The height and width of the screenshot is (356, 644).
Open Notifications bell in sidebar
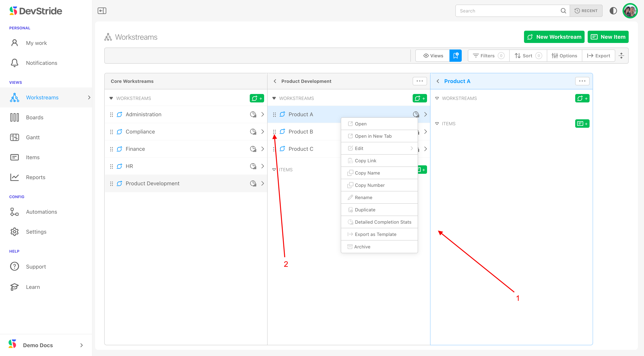(15, 63)
